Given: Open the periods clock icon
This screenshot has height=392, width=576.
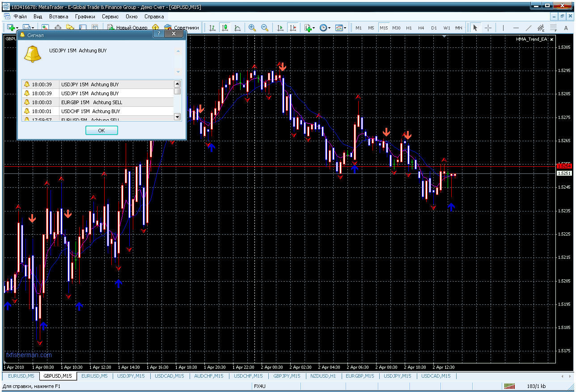Looking at the screenshot, I should [x=323, y=28].
